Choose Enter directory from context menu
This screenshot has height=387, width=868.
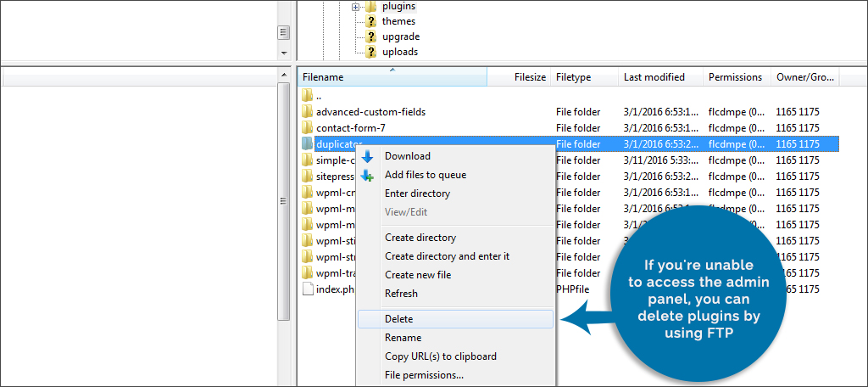[455, 194]
